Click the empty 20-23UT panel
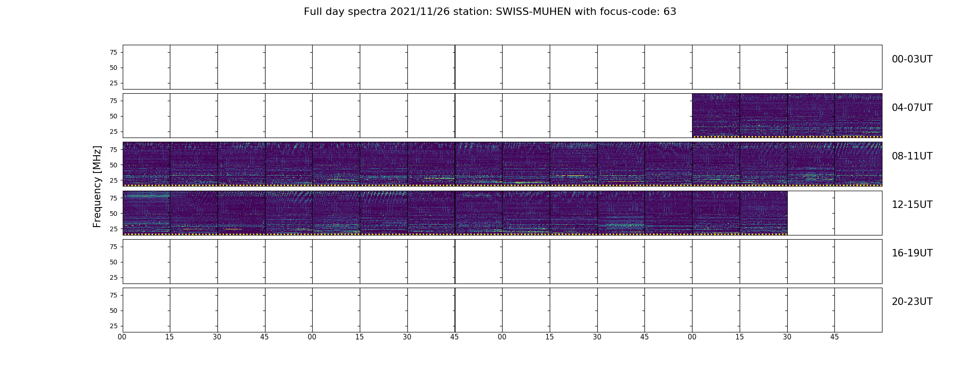 (502, 310)
